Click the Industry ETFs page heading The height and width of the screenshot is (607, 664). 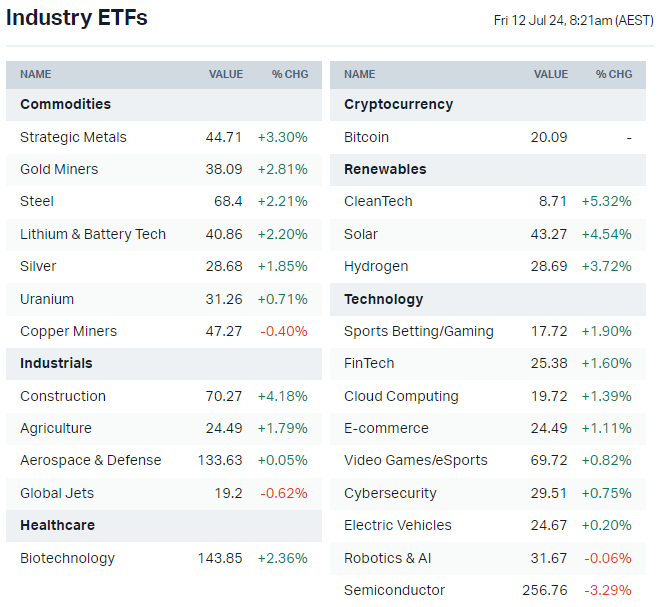click(77, 18)
